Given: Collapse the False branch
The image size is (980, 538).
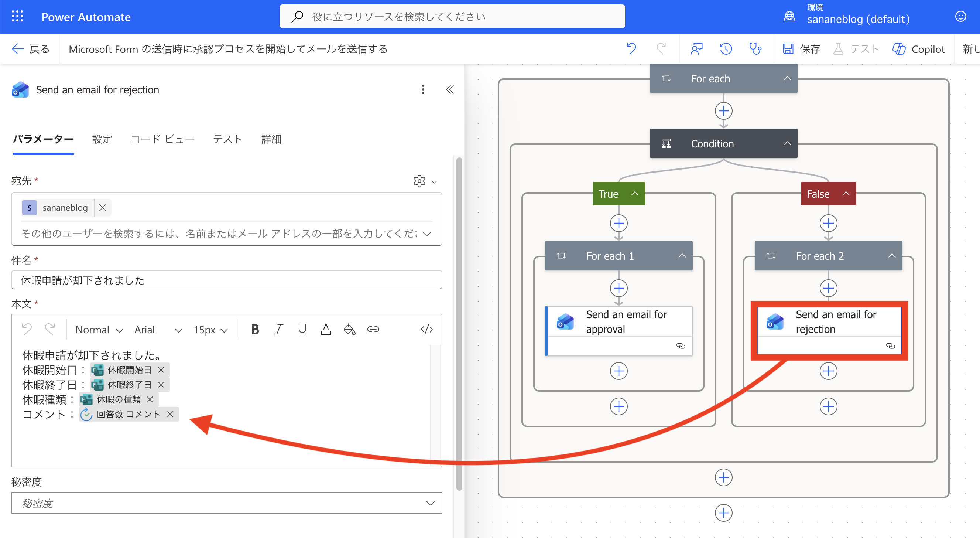Looking at the screenshot, I should (846, 194).
